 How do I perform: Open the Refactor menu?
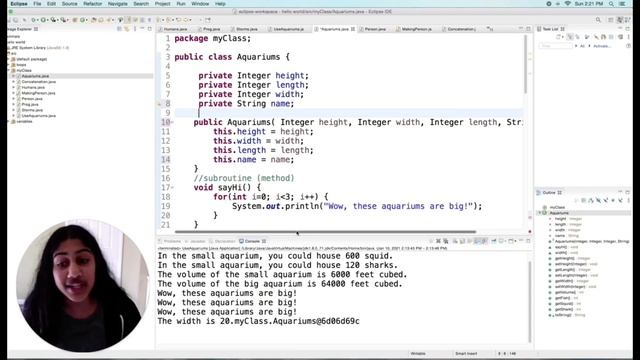coord(93,4)
